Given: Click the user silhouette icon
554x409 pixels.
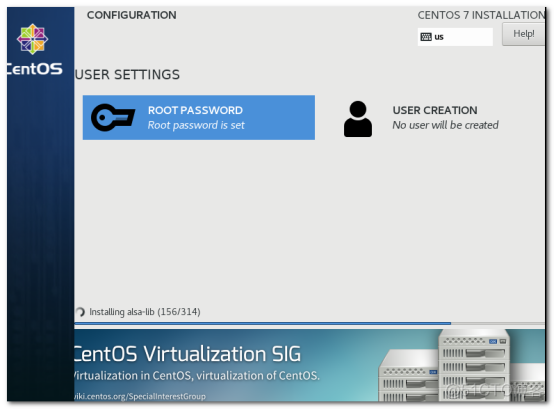Looking at the screenshot, I should point(358,119).
